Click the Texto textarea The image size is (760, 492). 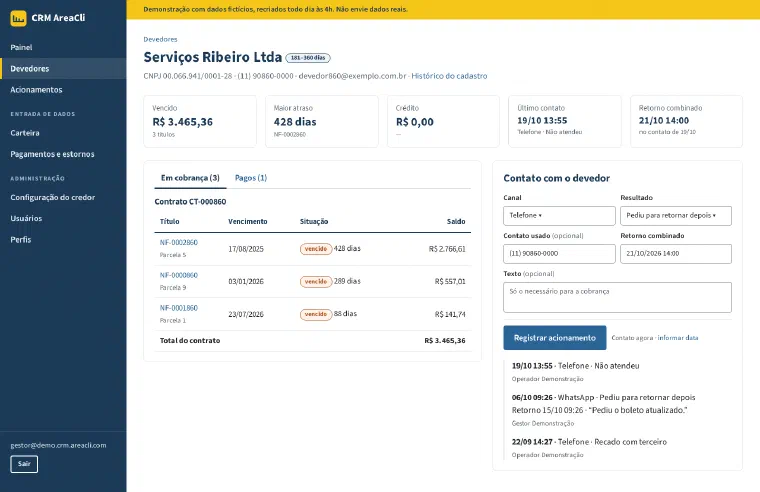tap(618, 298)
